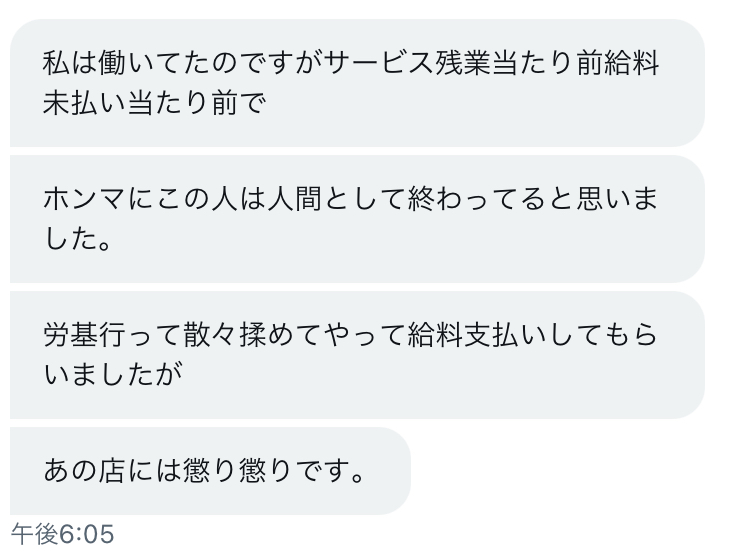Click the message bubble beginning with 労基行って
The height and width of the screenshot is (555, 748).
[357, 355]
